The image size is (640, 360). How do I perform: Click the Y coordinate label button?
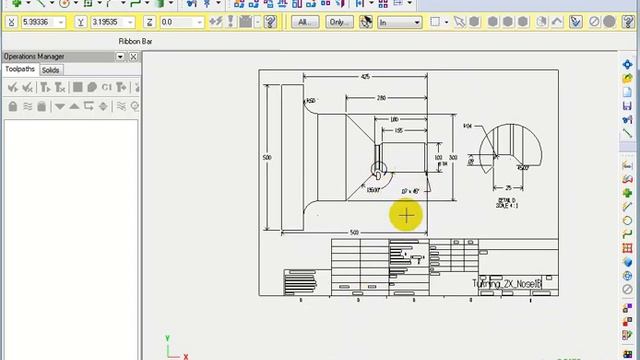point(81,22)
